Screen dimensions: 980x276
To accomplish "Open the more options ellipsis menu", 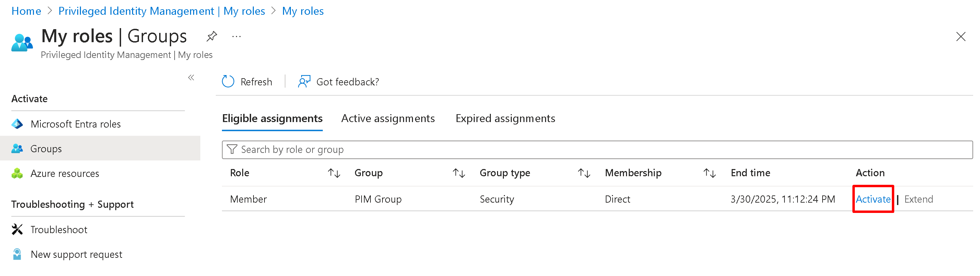I will 236,36.
